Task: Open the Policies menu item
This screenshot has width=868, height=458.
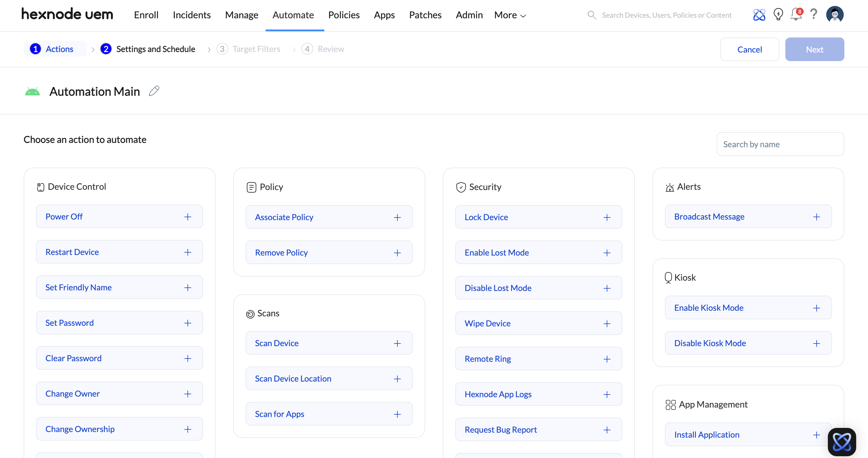Action: (344, 15)
